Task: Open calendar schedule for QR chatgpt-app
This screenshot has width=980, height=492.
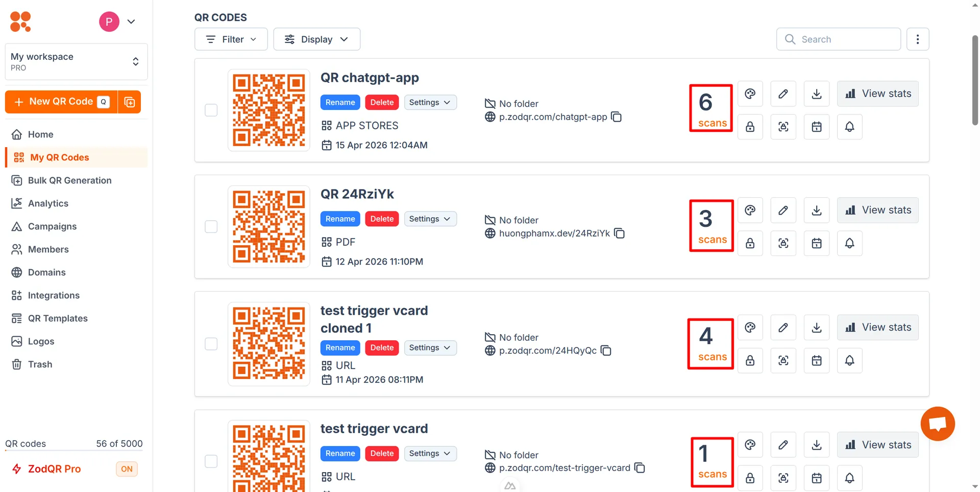Action: coord(817,127)
